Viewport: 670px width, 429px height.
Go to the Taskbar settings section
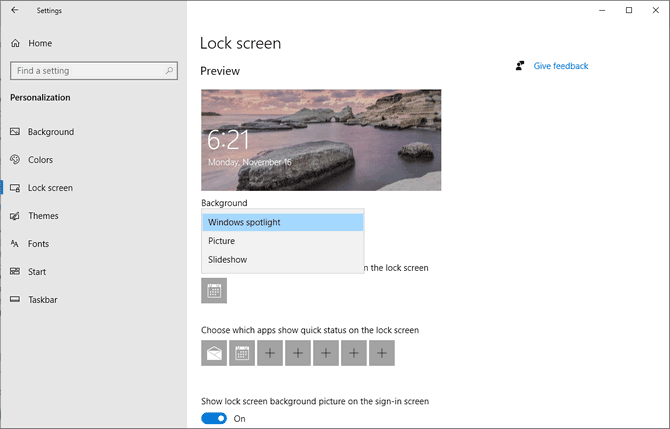42,300
